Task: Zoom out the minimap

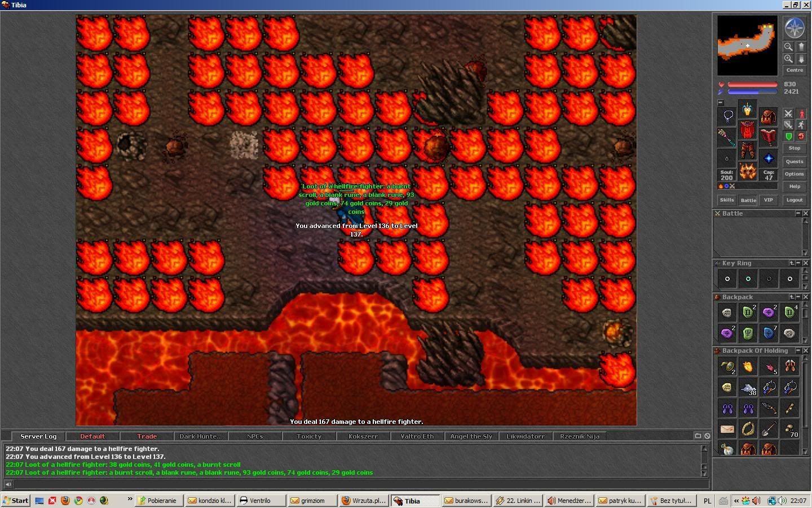Action: 788,47
